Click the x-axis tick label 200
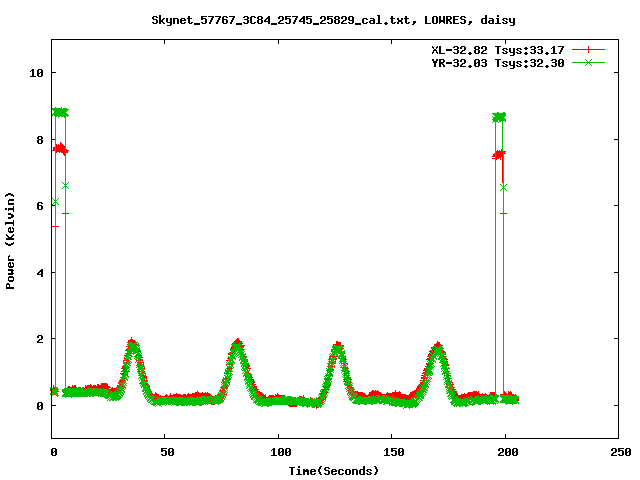The image size is (640, 480). click(x=507, y=452)
